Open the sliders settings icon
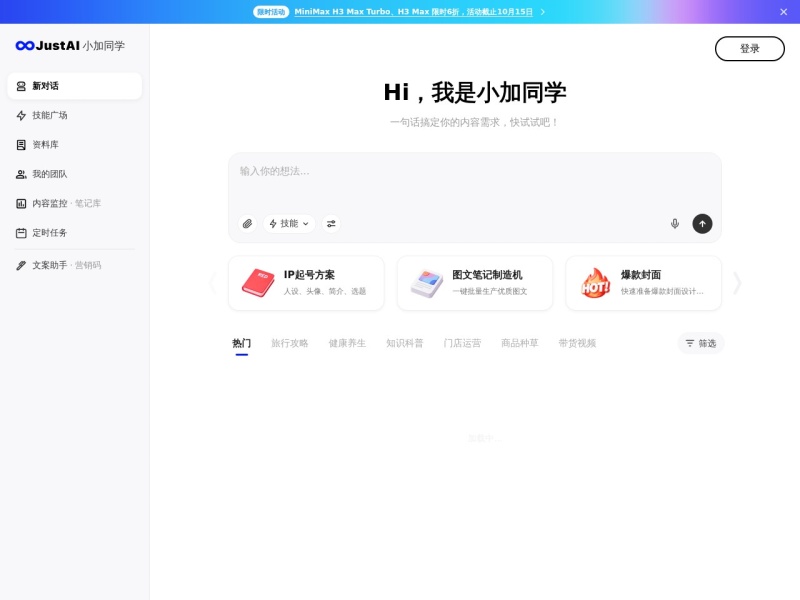 click(x=331, y=223)
